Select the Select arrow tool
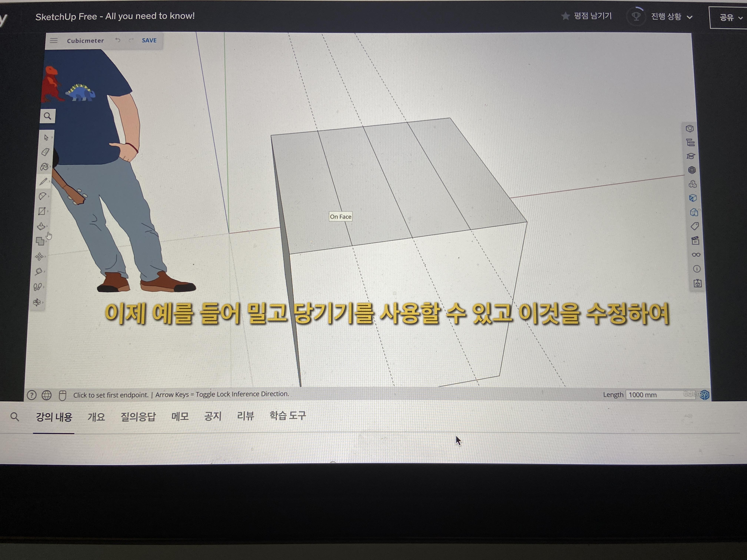Screen dimensions: 747x560 coord(46,137)
